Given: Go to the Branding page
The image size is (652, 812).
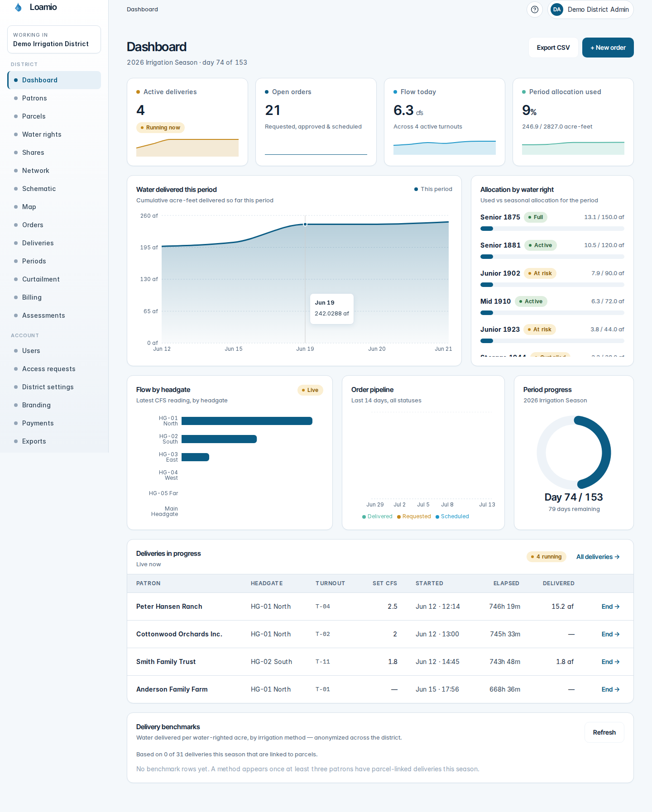Looking at the screenshot, I should tap(54, 405).
